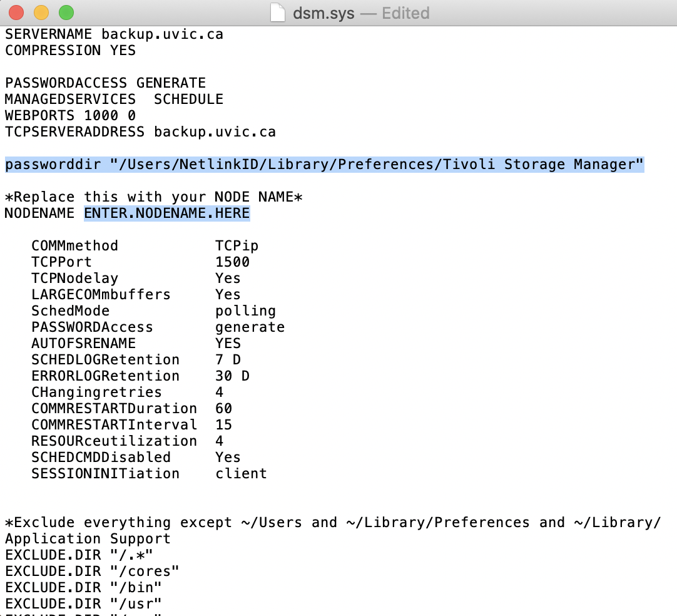
Task: Click the Application Support comment line
Action: [x=88, y=539]
